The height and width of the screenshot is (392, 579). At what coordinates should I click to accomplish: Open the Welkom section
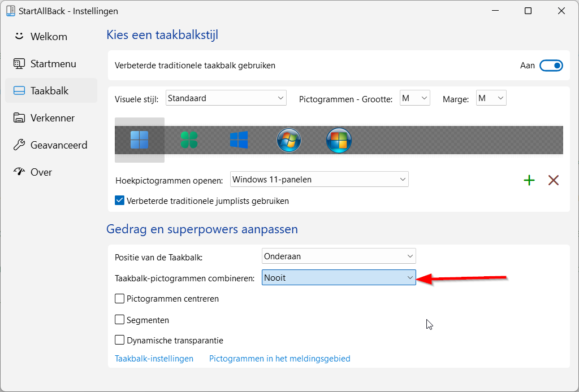(51, 36)
